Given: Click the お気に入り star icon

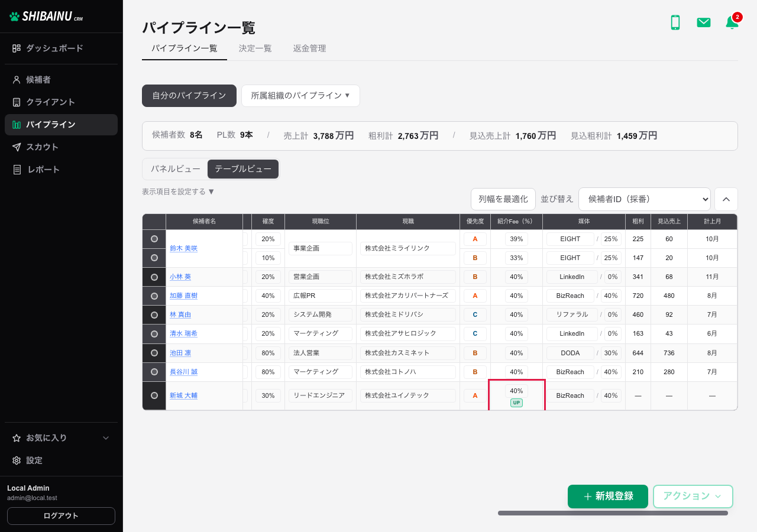Looking at the screenshot, I should tap(17, 438).
